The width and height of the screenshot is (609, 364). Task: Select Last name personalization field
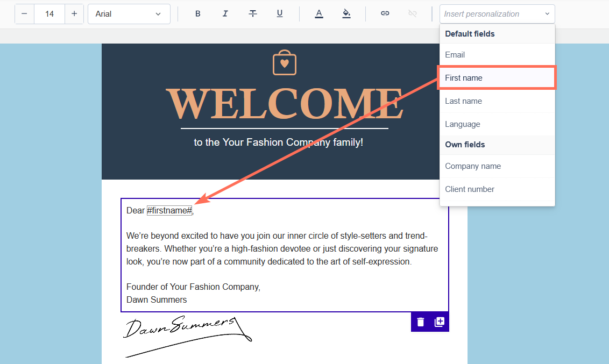(497, 101)
